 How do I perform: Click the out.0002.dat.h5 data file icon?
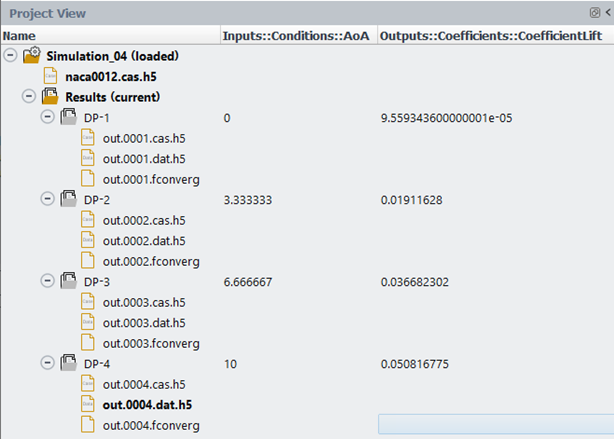(x=88, y=240)
